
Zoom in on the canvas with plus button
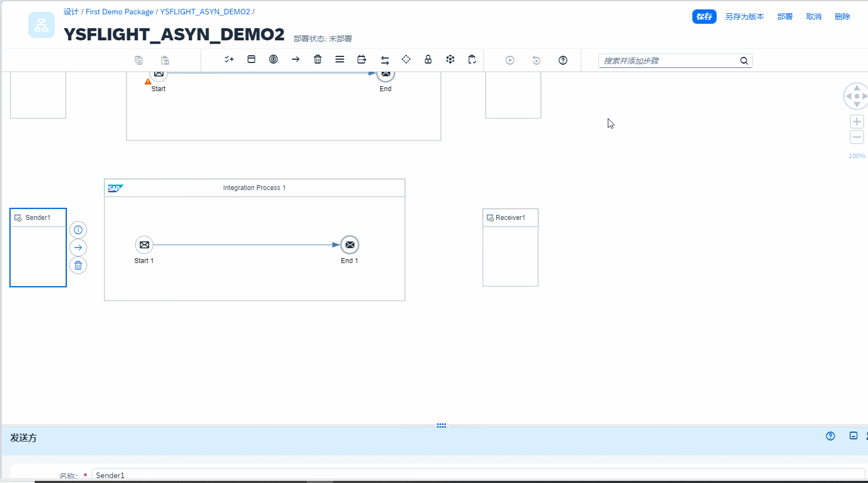coord(857,122)
